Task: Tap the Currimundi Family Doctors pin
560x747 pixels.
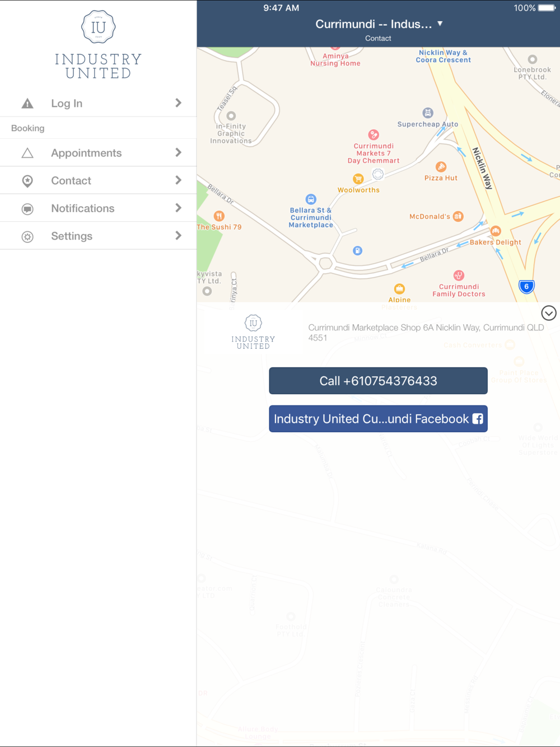Action: [x=459, y=276]
